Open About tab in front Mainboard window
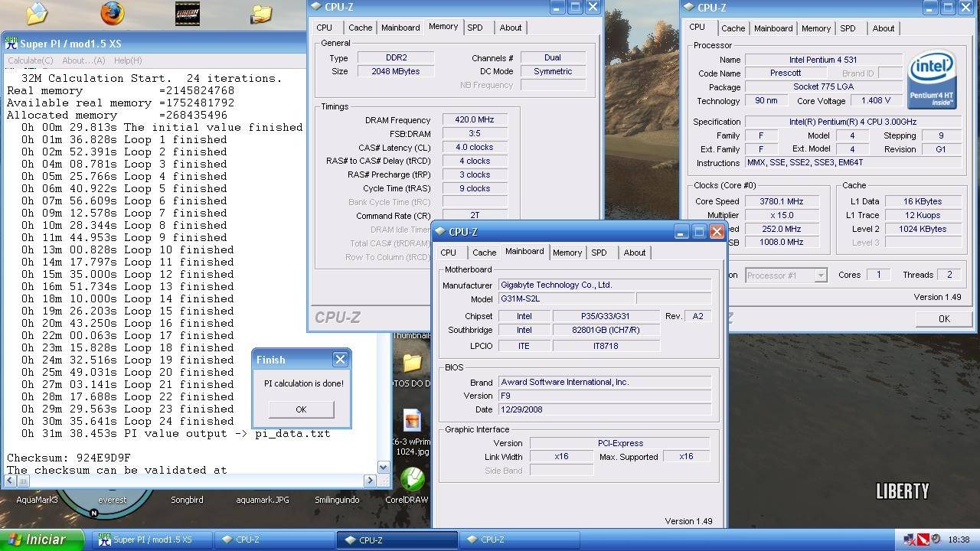 pyautogui.click(x=635, y=253)
